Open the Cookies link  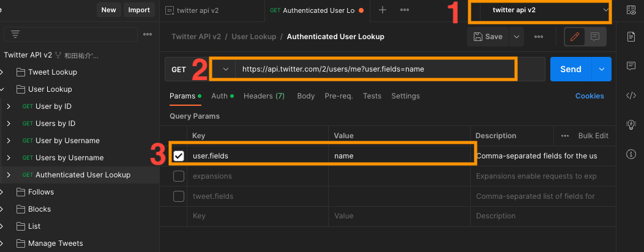point(590,96)
